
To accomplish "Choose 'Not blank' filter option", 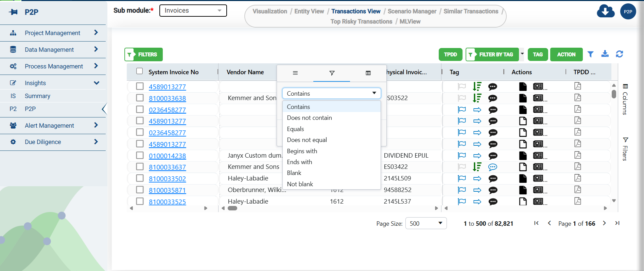I will tap(331, 184).
